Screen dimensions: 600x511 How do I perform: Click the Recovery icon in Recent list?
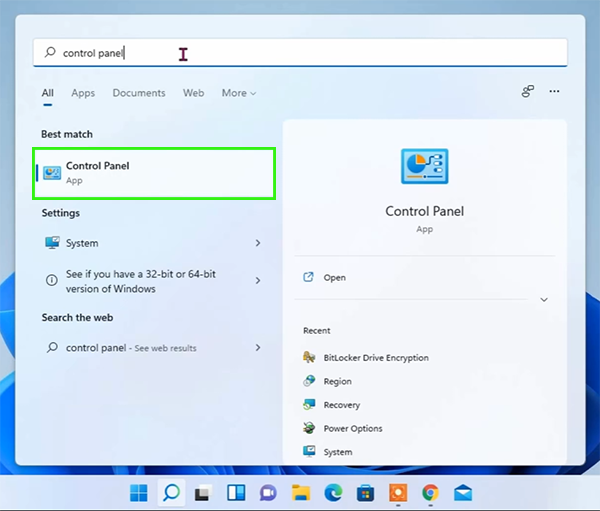click(309, 404)
